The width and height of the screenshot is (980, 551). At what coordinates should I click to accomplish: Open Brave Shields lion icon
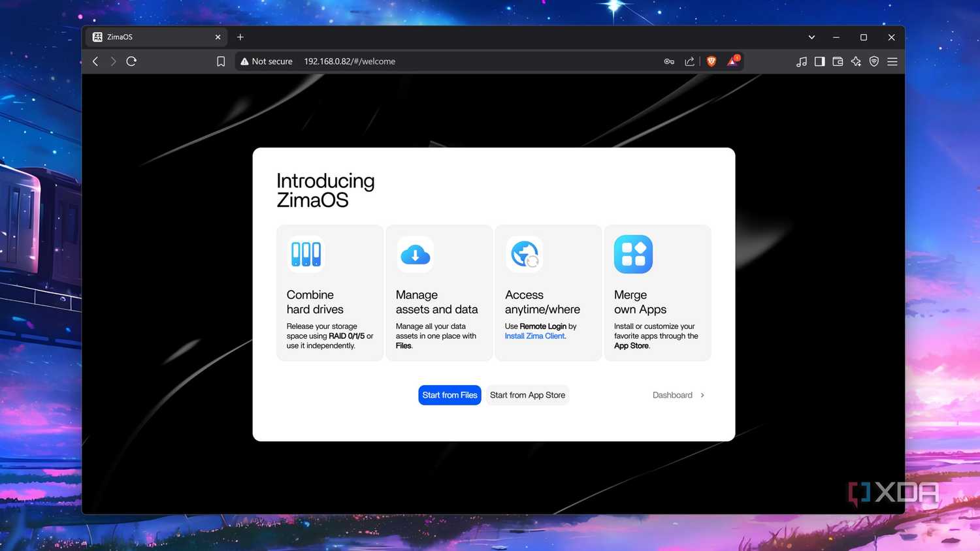(711, 61)
